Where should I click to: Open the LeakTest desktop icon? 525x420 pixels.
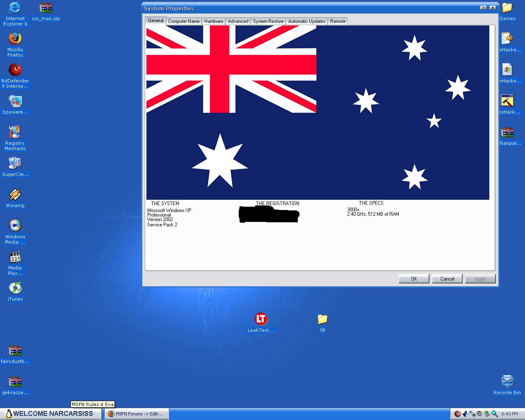(261, 323)
